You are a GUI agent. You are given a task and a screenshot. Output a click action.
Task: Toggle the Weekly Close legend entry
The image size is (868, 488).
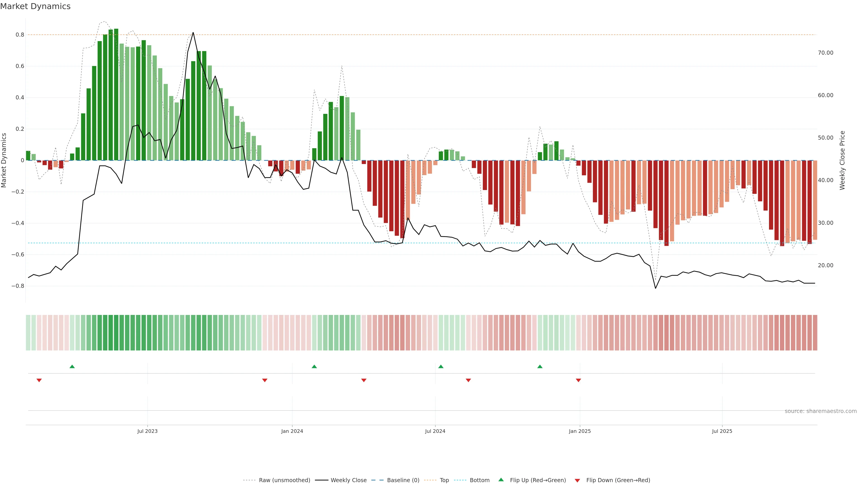[x=348, y=480]
